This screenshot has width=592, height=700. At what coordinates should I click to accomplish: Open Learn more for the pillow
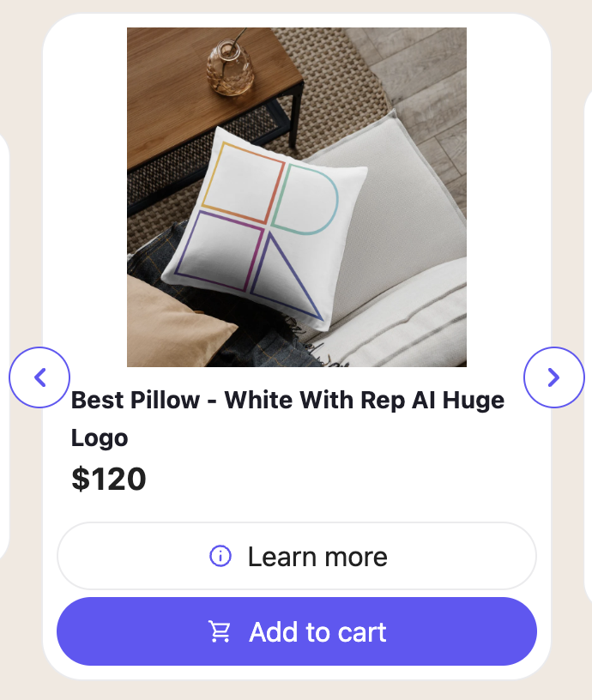[x=297, y=556]
